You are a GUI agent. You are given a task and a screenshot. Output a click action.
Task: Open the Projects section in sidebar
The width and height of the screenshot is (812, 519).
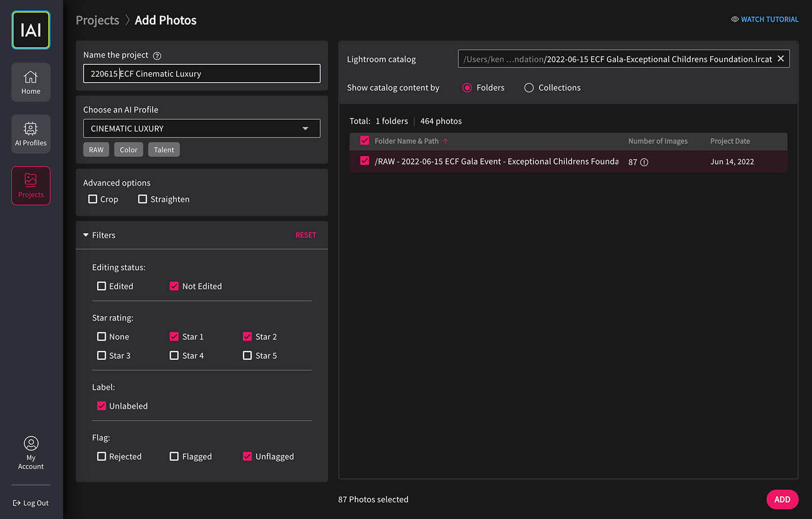[31, 186]
